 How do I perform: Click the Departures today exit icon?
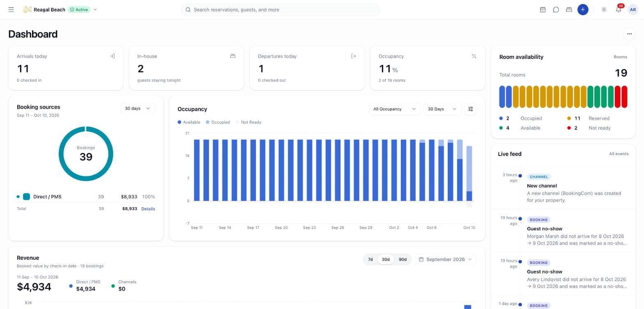353,56
